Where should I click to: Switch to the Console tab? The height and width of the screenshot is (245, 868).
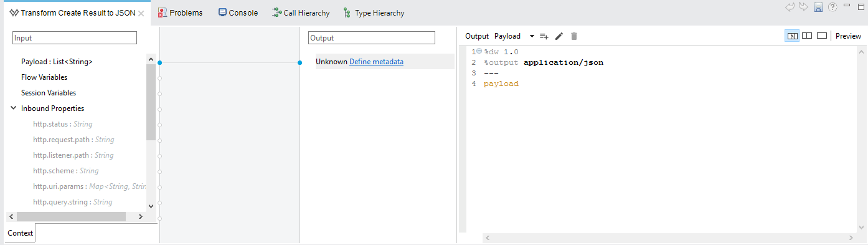238,12
